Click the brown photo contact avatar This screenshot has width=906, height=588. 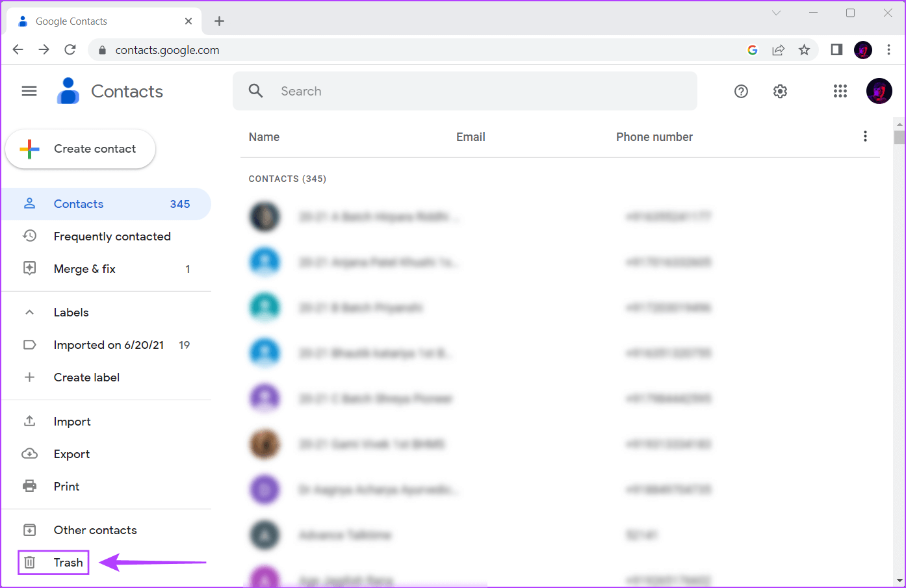(265, 444)
